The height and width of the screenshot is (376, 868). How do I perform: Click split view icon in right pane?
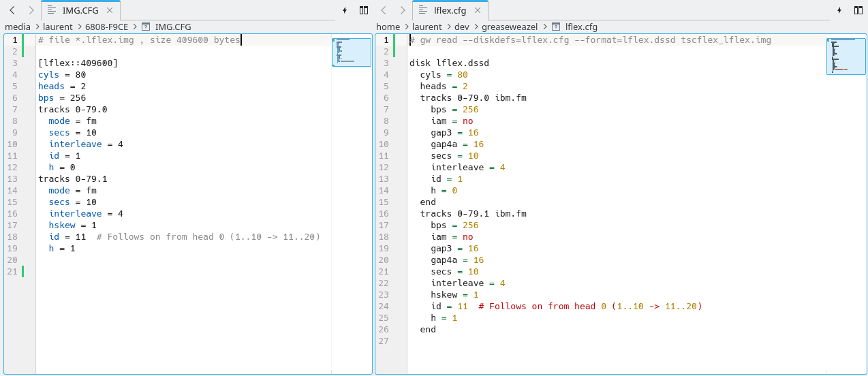click(858, 10)
